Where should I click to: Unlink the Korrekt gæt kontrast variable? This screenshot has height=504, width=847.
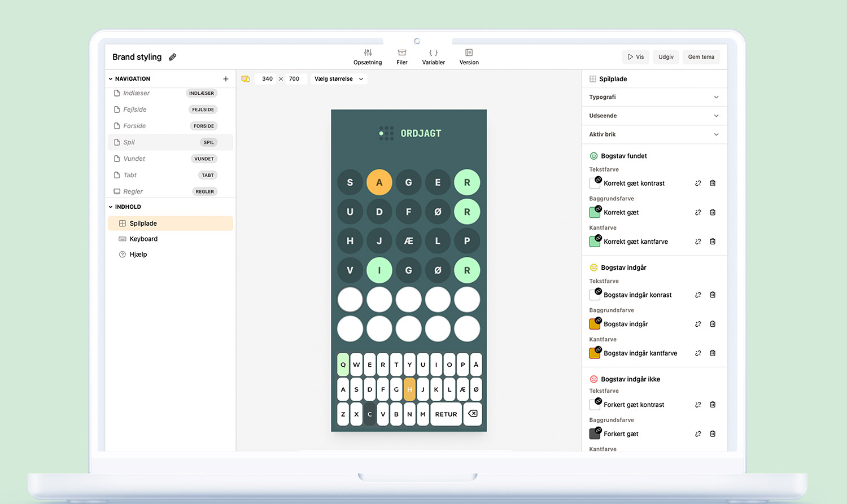[x=698, y=183]
